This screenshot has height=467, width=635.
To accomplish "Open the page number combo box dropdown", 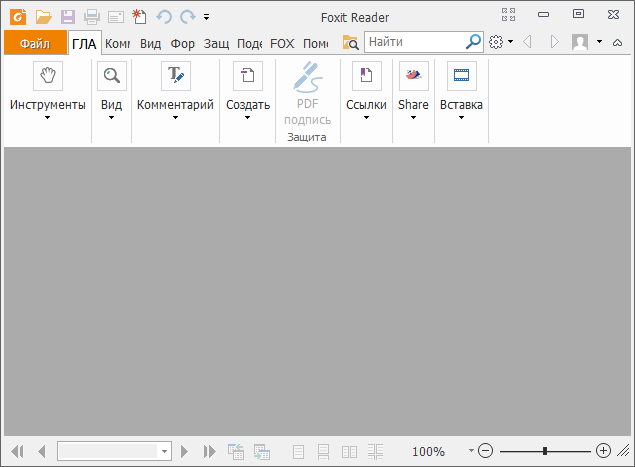I will 165,451.
